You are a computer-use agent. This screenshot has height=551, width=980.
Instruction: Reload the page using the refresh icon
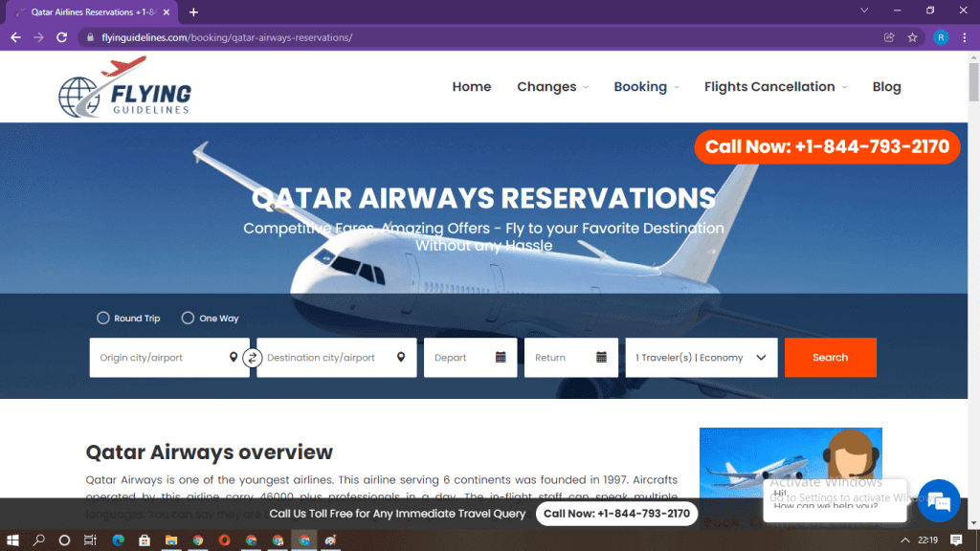pyautogui.click(x=61, y=37)
